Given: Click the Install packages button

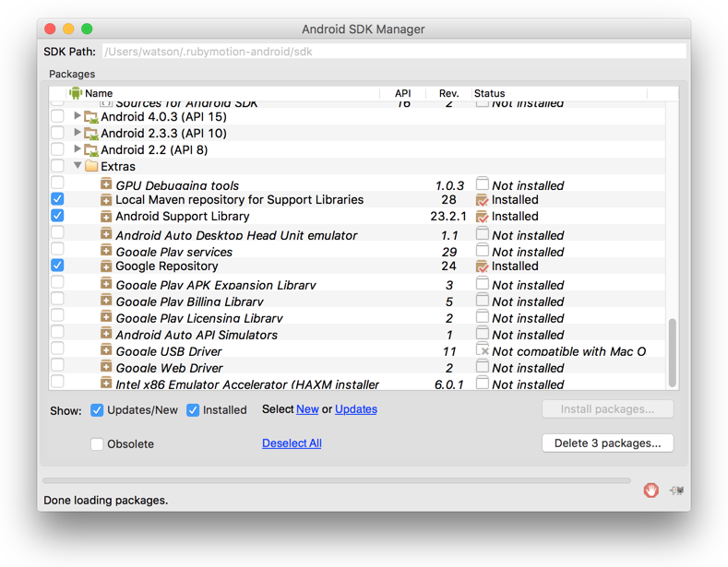Looking at the screenshot, I should point(607,409).
